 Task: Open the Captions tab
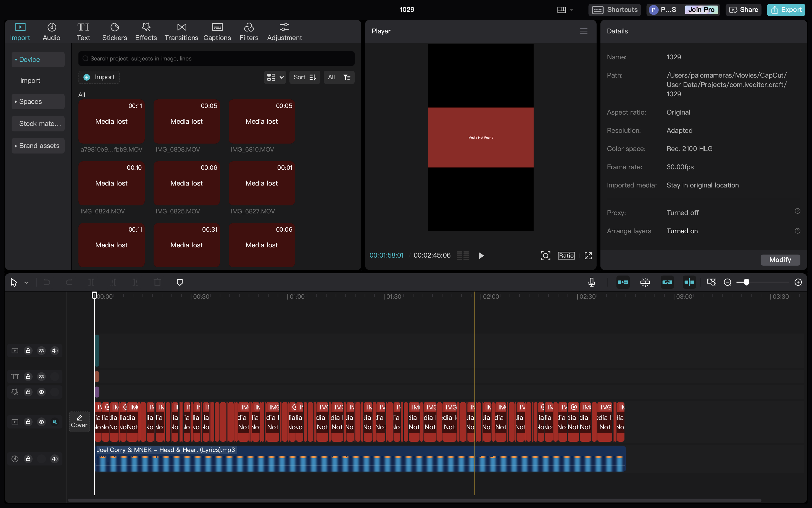[217, 31]
